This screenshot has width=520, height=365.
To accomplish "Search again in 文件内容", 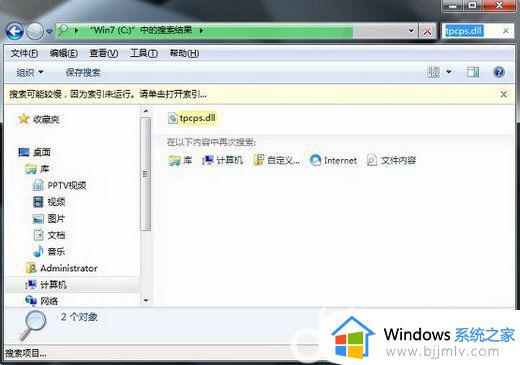I will click(391, 160).
